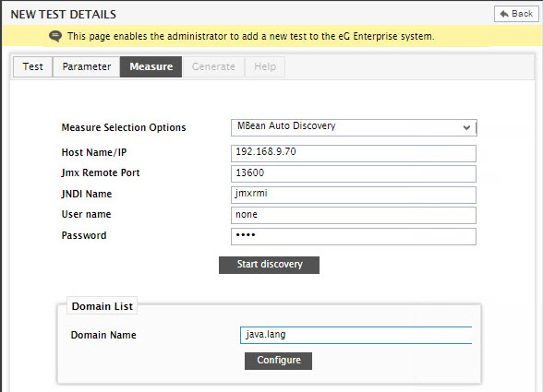Click the User name text field

[354, 215]
